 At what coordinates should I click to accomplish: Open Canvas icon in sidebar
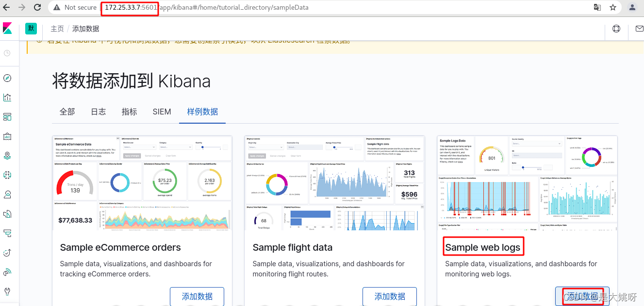click(7, 136)
